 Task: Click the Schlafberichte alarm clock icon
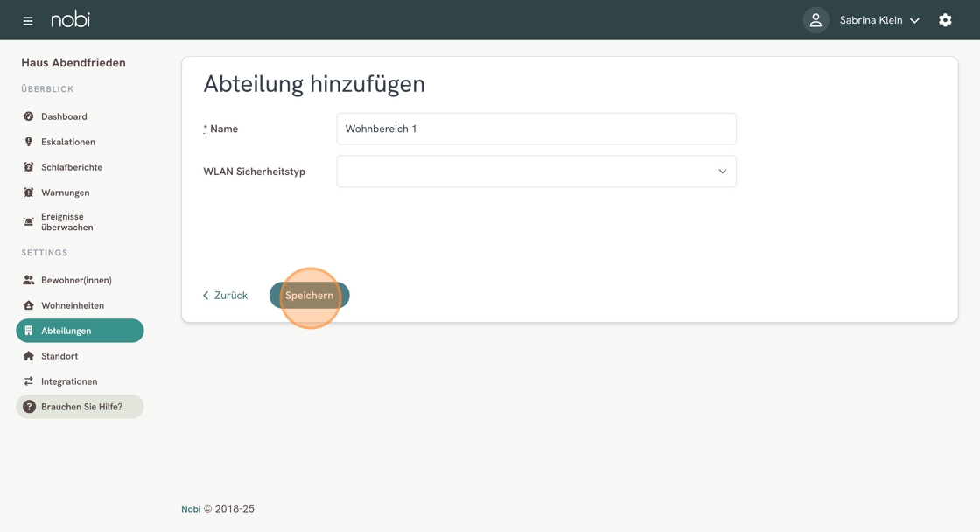pyautogui.click(x=28, y=167)
